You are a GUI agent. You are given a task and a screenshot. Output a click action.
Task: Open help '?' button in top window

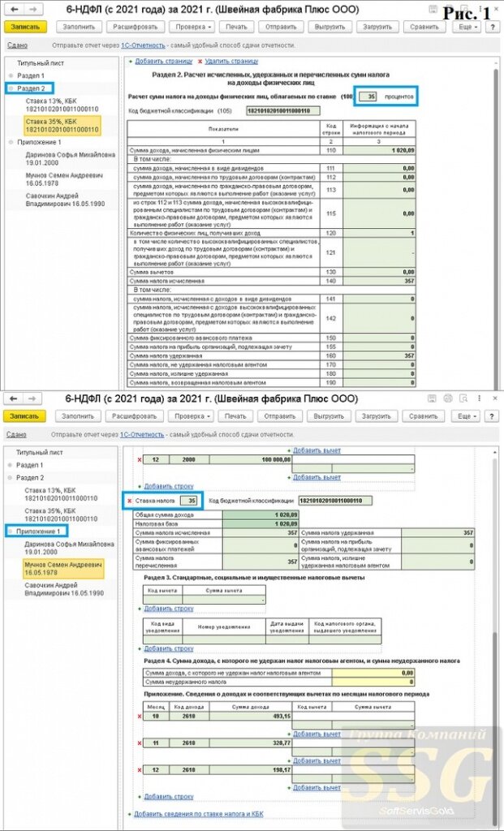click(x=492, y=27)
